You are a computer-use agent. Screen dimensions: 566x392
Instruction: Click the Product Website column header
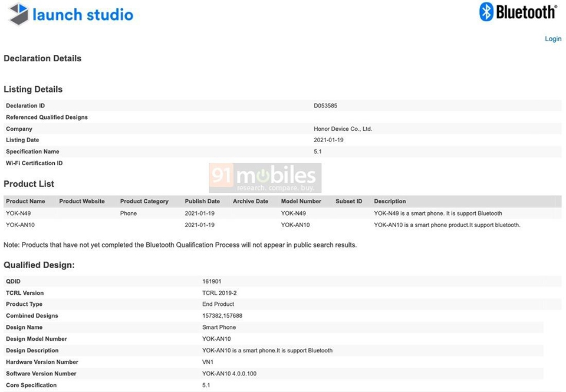81,202
